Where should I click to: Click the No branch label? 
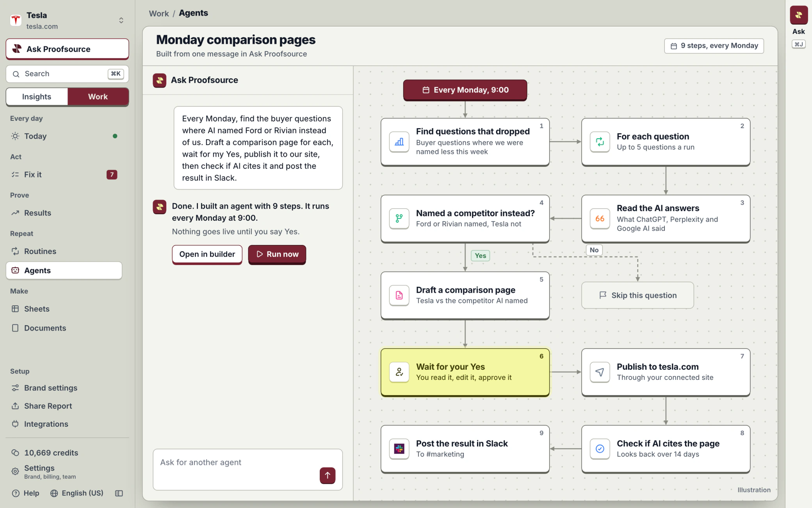(x=594, y=250)
